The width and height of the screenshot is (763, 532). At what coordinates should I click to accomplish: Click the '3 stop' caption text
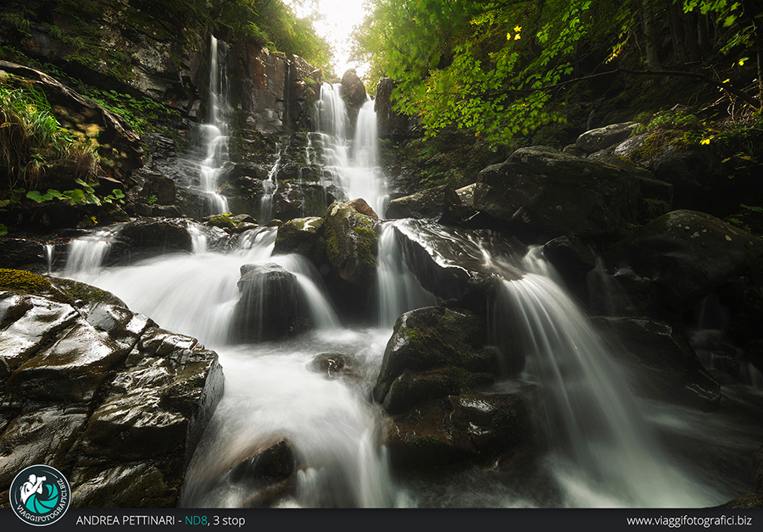coord(229,520)
